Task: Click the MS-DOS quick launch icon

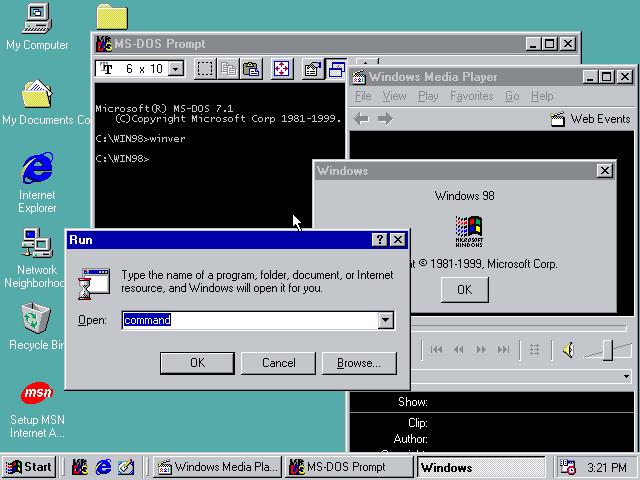Action: 80,467
